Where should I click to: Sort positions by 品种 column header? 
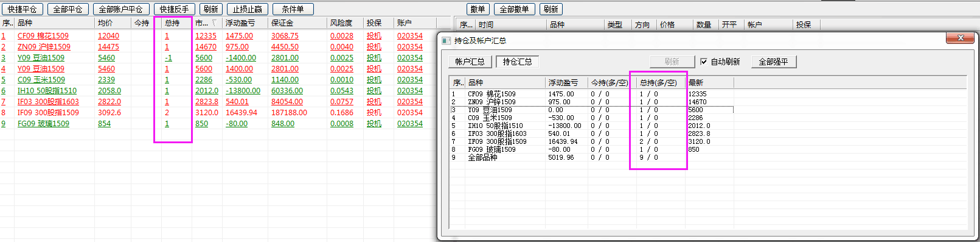coord(55,23)
